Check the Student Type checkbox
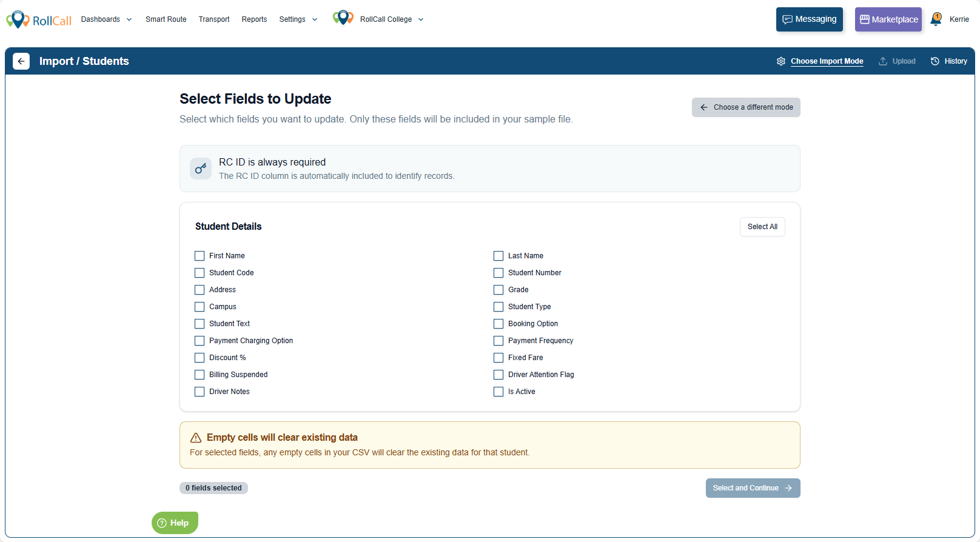 [x=498, y=307]
